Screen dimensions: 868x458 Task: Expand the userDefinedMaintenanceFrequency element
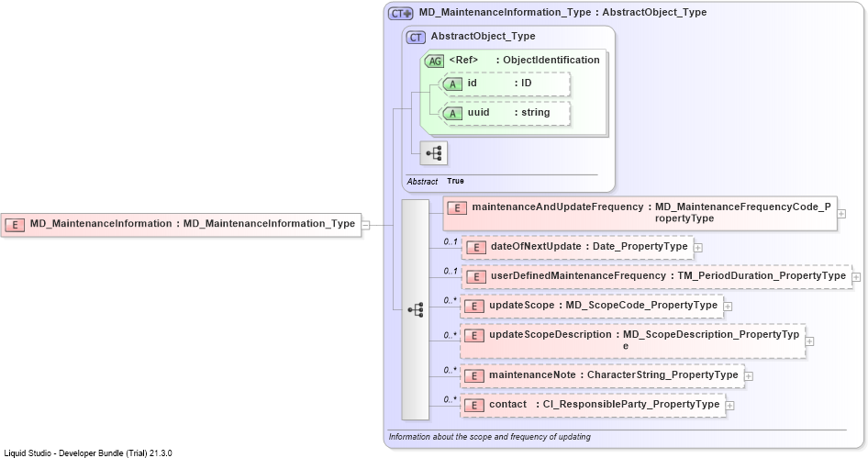856,277
